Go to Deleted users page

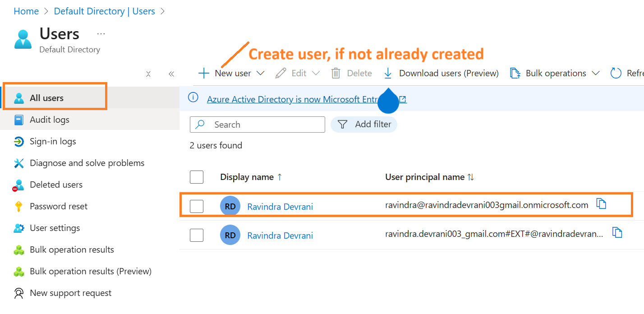click(56, 185)
